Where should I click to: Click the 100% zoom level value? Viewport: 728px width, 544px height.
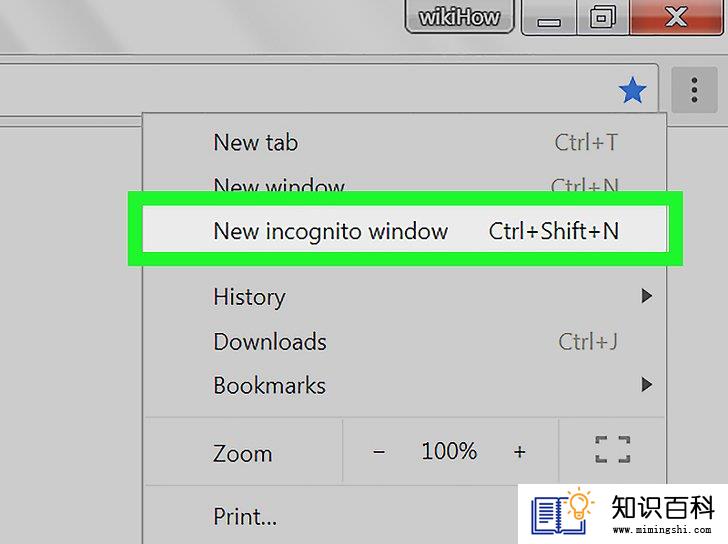click(449, 451)
